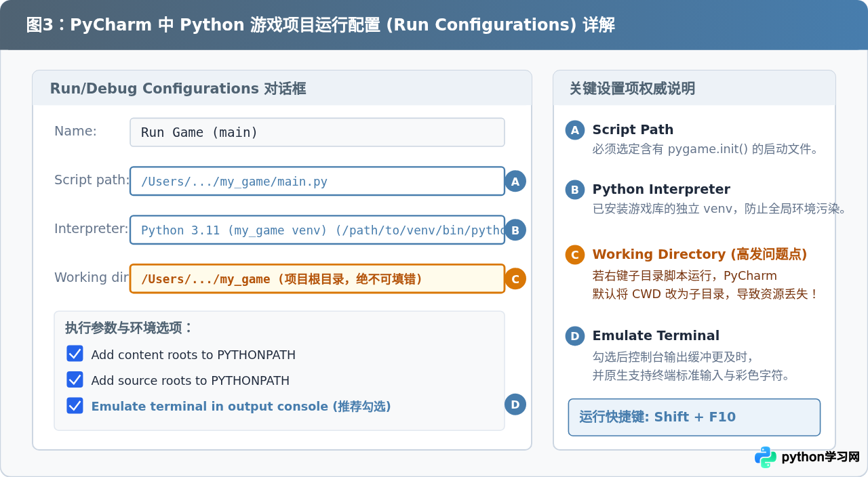
Task: Click the pygame.init() description text
Action: pos(706,149)
